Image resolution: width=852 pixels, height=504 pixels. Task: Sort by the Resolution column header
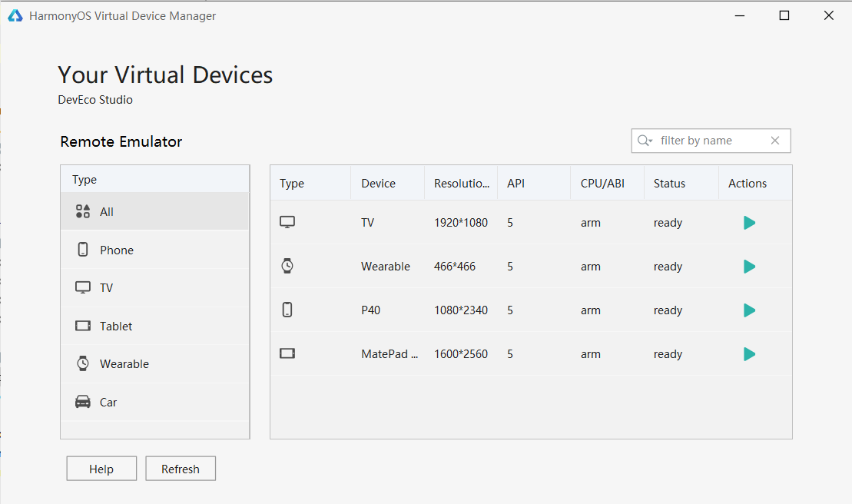coord(461,184)
